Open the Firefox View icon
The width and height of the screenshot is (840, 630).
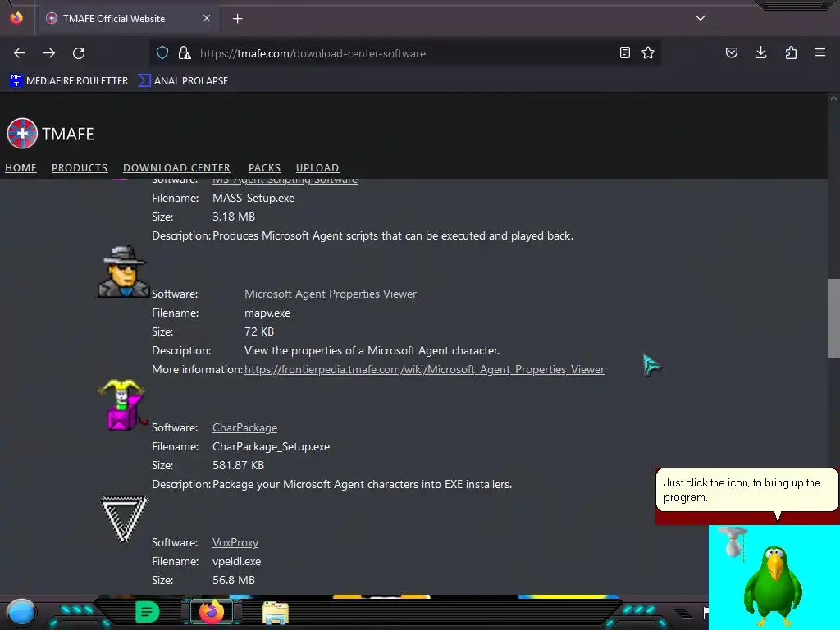16,18
